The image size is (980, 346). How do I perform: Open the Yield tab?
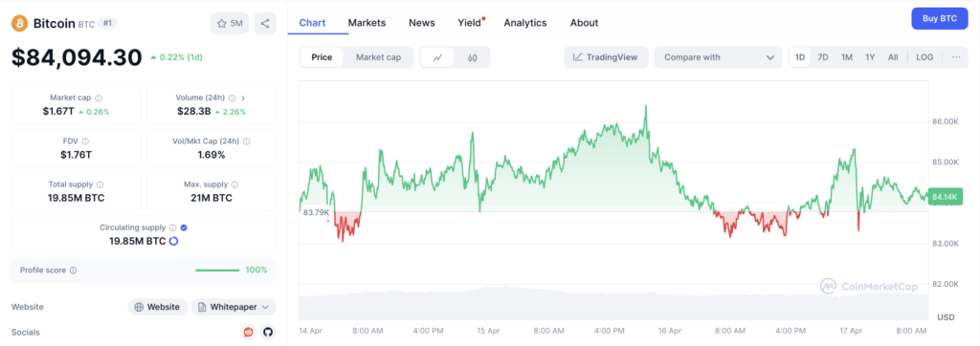[470, 23]
